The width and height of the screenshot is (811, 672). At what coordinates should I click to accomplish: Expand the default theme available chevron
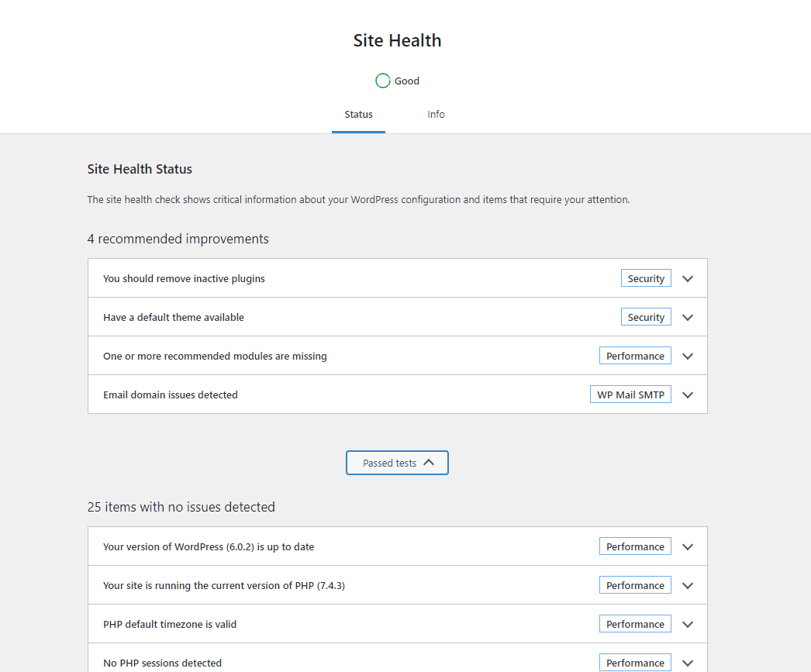(x=688, y=317)
